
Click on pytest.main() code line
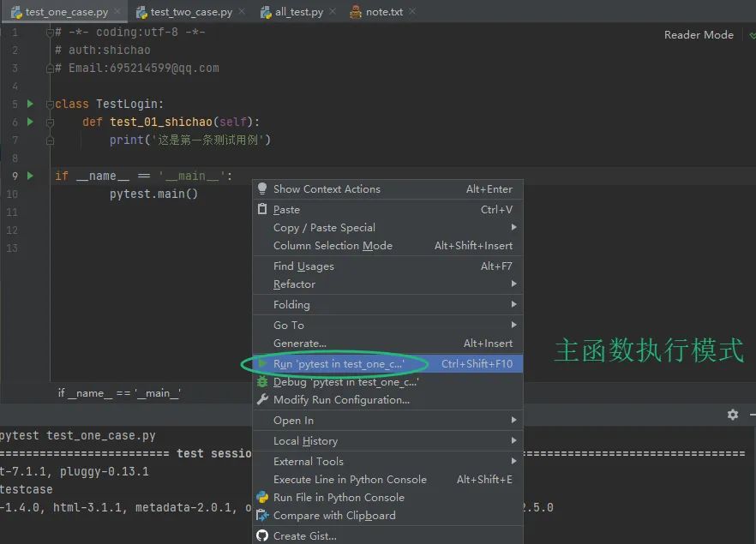[x=153, y=194]
